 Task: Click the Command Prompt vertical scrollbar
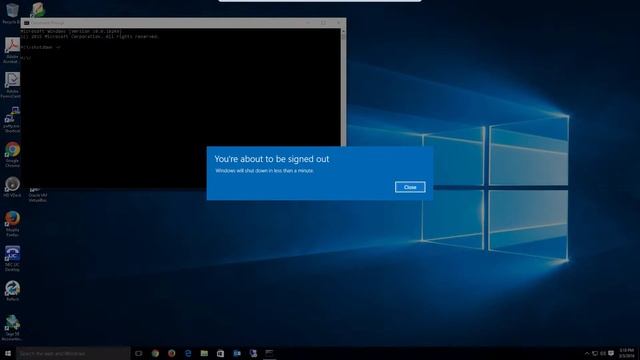click(343, 87)
